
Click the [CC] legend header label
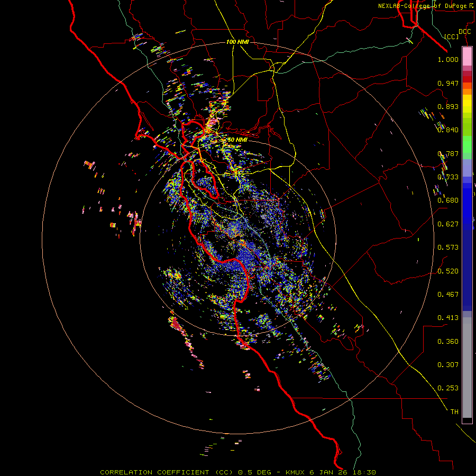pyautogui.click(x=451, y=36)
